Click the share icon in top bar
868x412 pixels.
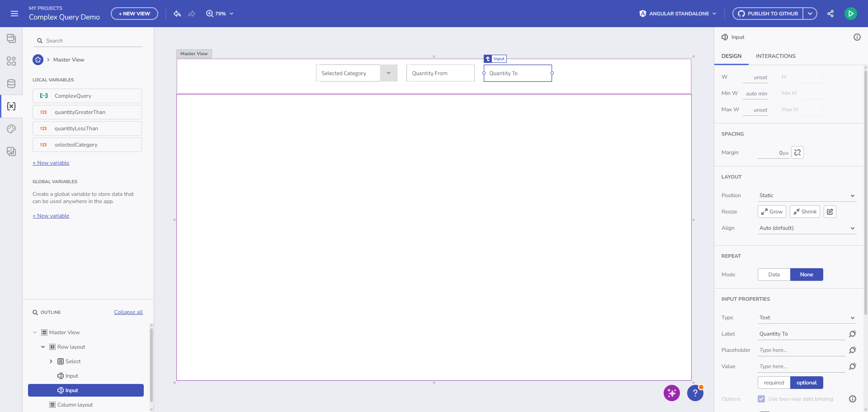pyautogui.click(x=830, y=14)
